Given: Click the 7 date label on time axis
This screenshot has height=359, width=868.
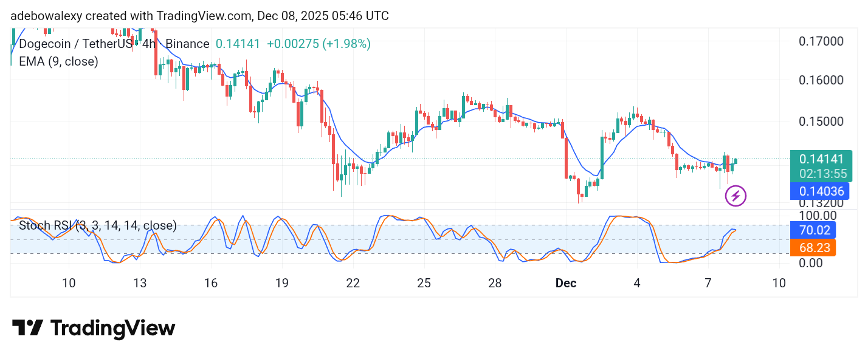Looking at the screenshot, I should (708, 283).
